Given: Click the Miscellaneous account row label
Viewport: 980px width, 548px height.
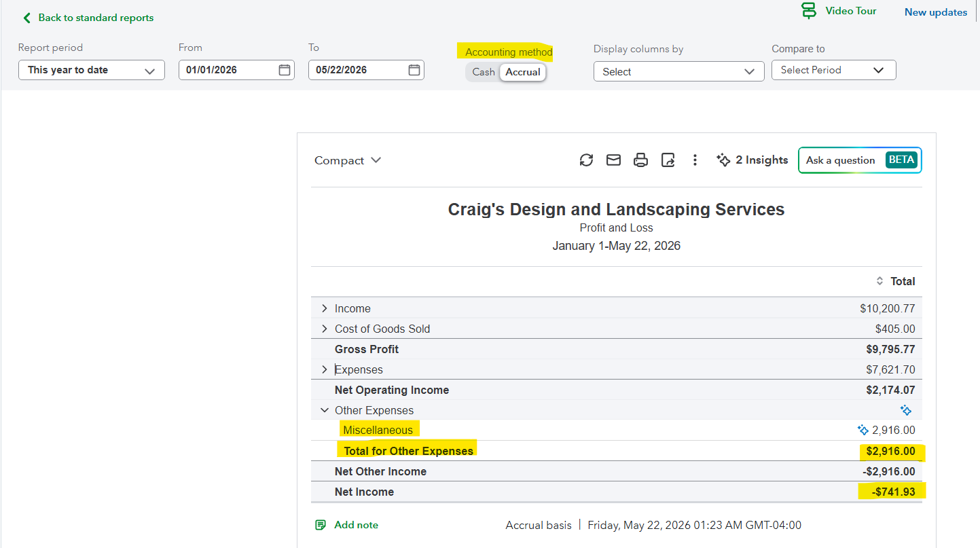Looking at the screenshot, I should 378,430.
